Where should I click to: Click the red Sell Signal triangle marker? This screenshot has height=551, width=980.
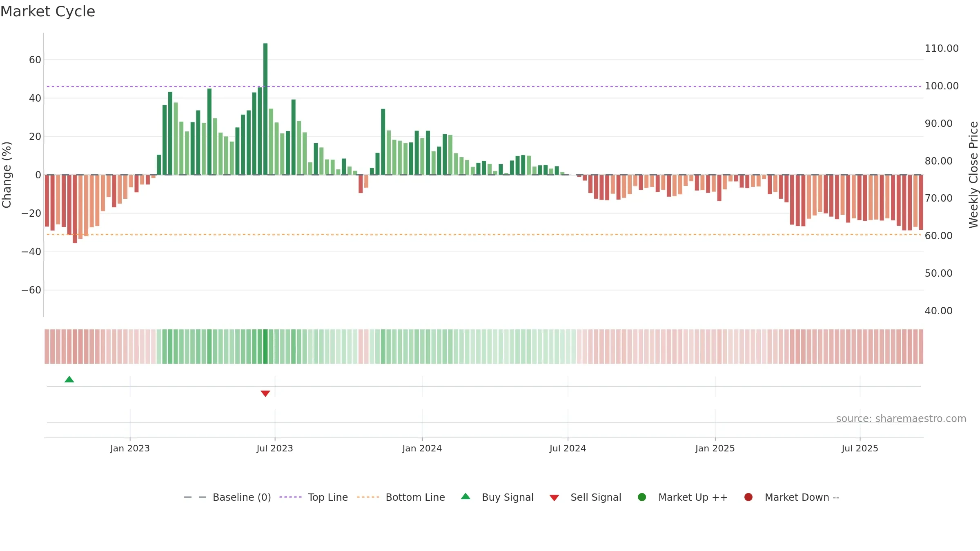pos(265,393)
